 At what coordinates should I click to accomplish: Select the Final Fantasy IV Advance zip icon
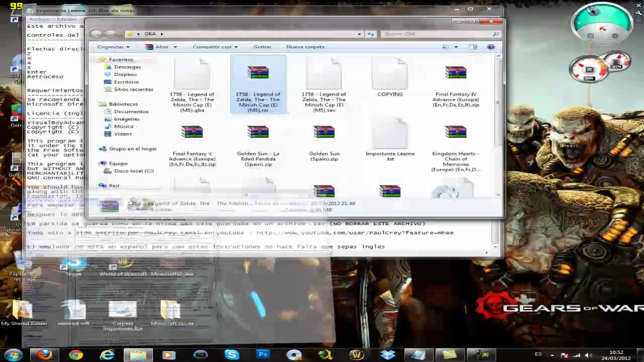[x=456, y=74]
